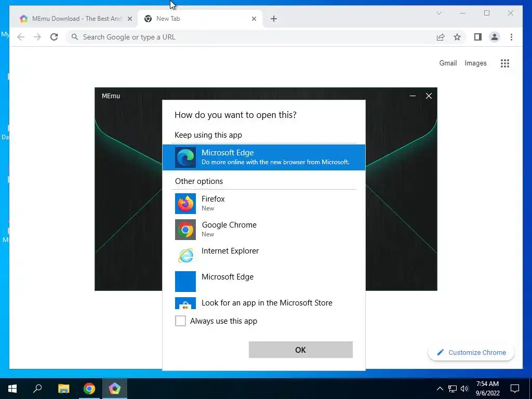The width and height of the screenshot is (532, 399).
Task: Switch to the MEmu Download tab
Action: 73,19
